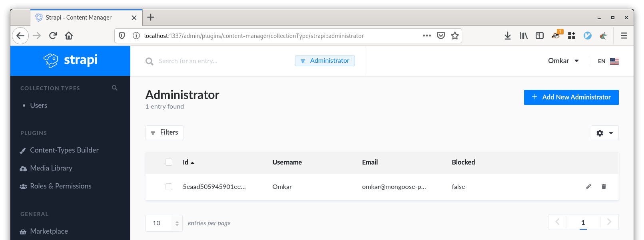The width and height of the screenshot is (644, 240).
Task: Open the Filters button
Action: coord(164,133)
